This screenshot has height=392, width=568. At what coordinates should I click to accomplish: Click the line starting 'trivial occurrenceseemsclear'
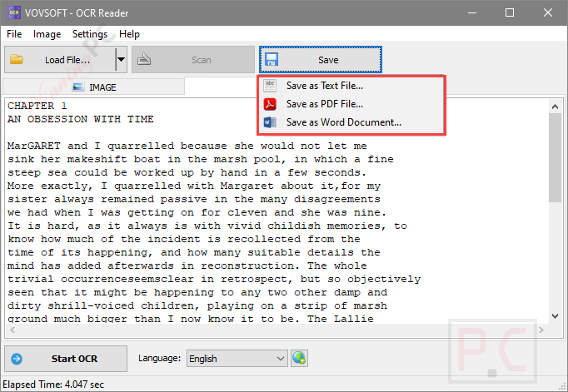pos(214,279)
